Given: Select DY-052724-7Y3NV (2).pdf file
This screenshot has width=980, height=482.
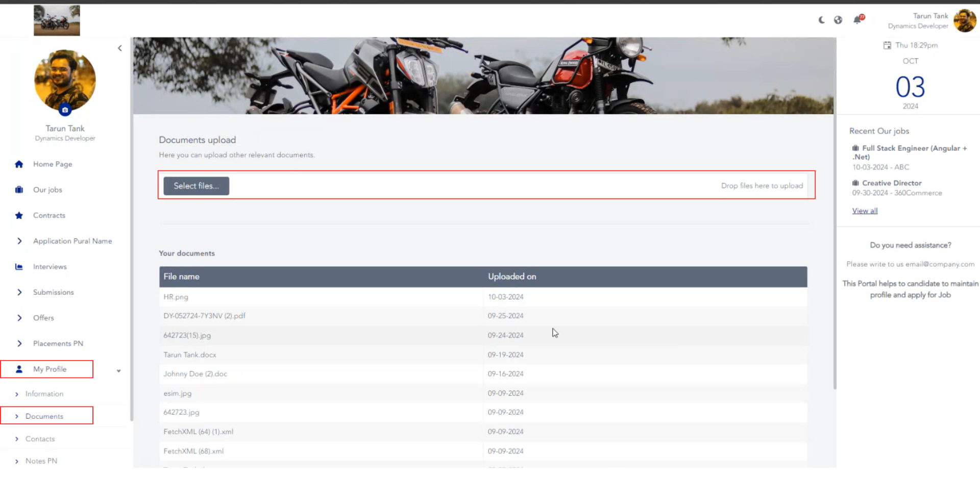Looking at the screenshot, I should tap(204, 316).
